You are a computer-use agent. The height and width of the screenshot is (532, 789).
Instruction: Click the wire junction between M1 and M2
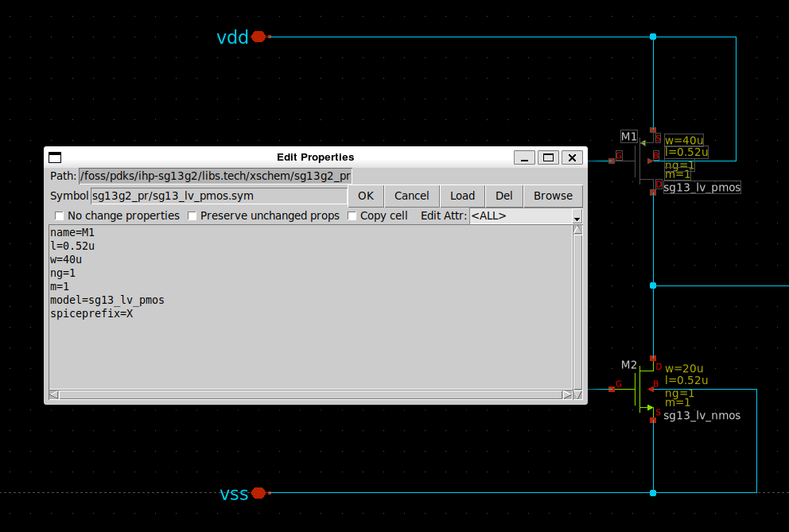click(653, 285)
